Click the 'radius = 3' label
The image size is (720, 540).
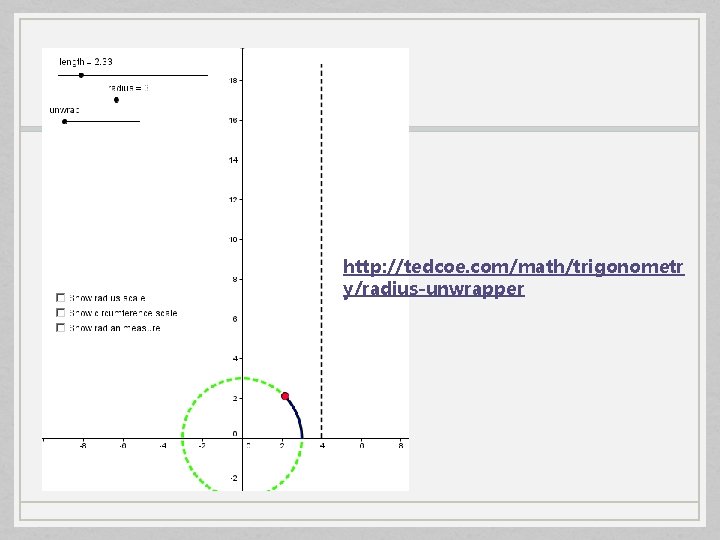129,88
